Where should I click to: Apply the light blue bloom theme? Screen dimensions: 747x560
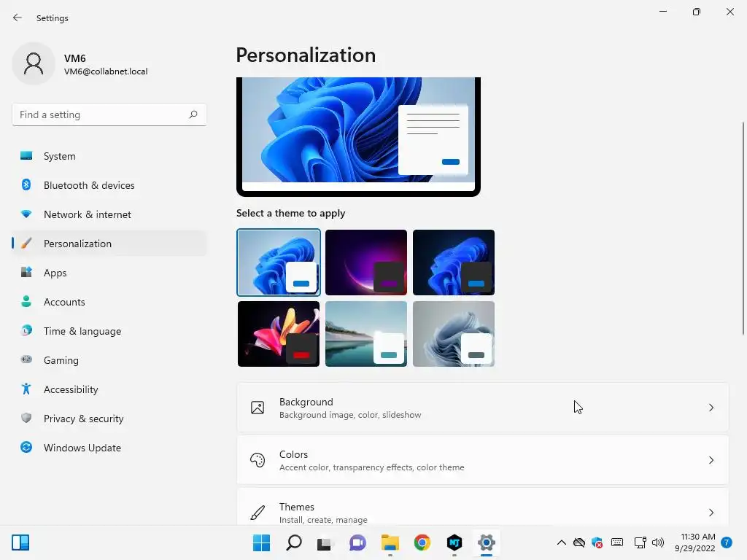point(279,262)
